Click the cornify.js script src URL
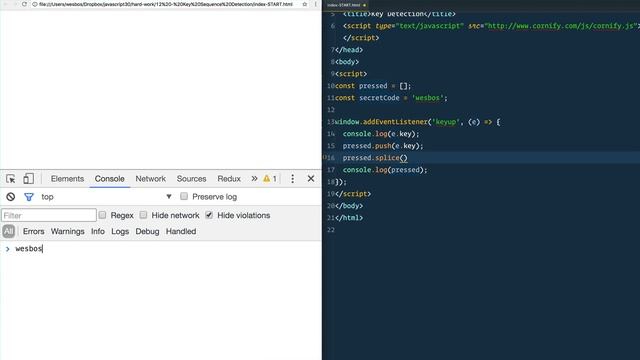 pyautogui.click(x=560, y=26)
